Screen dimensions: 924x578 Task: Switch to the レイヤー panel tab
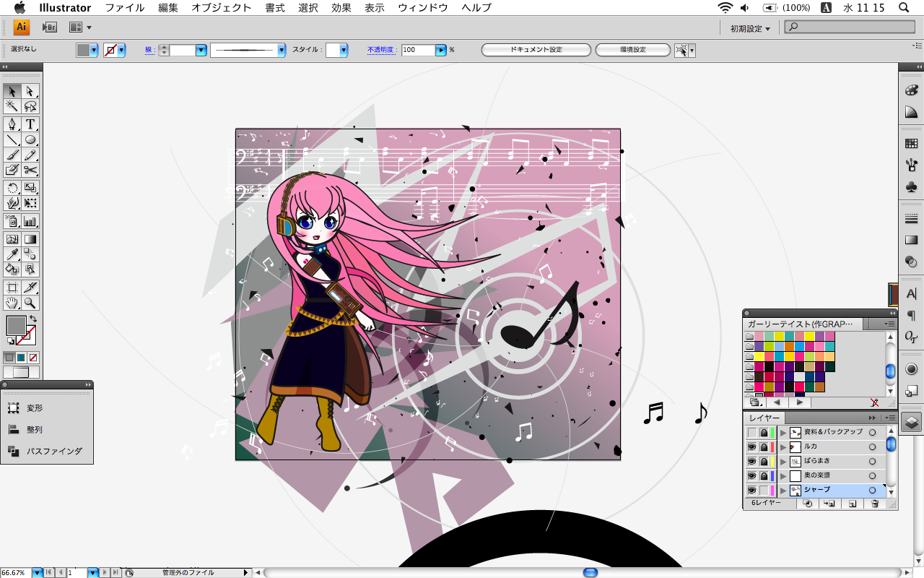coord(764,418)
